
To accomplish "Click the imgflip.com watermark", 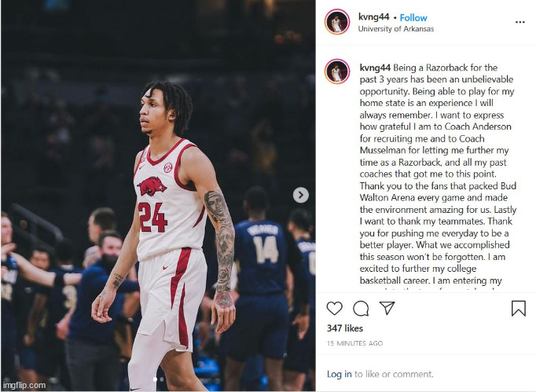I will click(x=24, y=385).
